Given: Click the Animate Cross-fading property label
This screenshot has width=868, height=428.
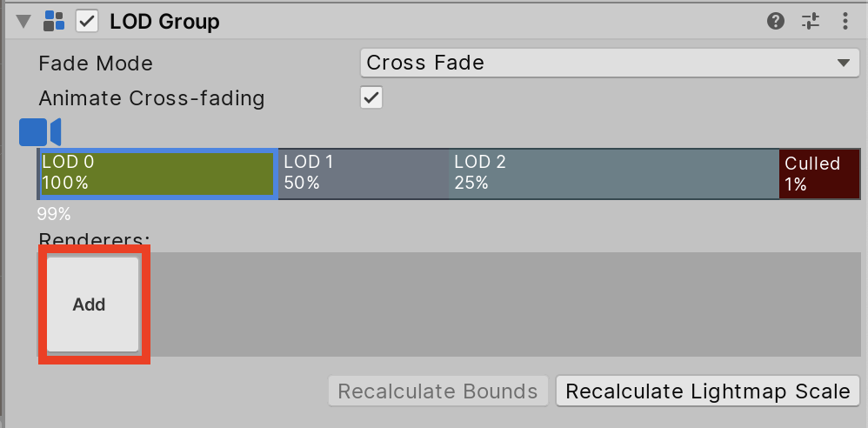Looking at the screenshot, I should (x=151, y=98).
